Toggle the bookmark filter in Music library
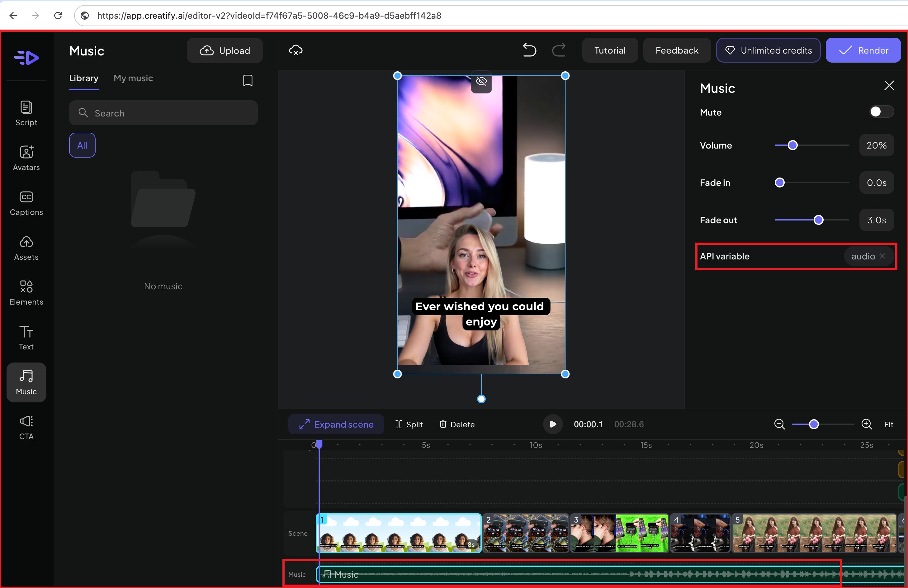 (247, 80)
